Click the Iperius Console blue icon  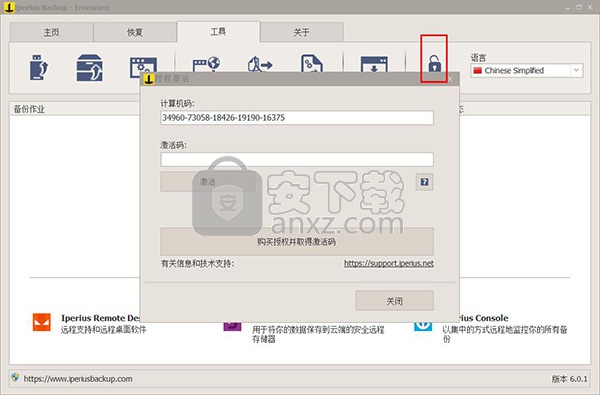point(423,326)
